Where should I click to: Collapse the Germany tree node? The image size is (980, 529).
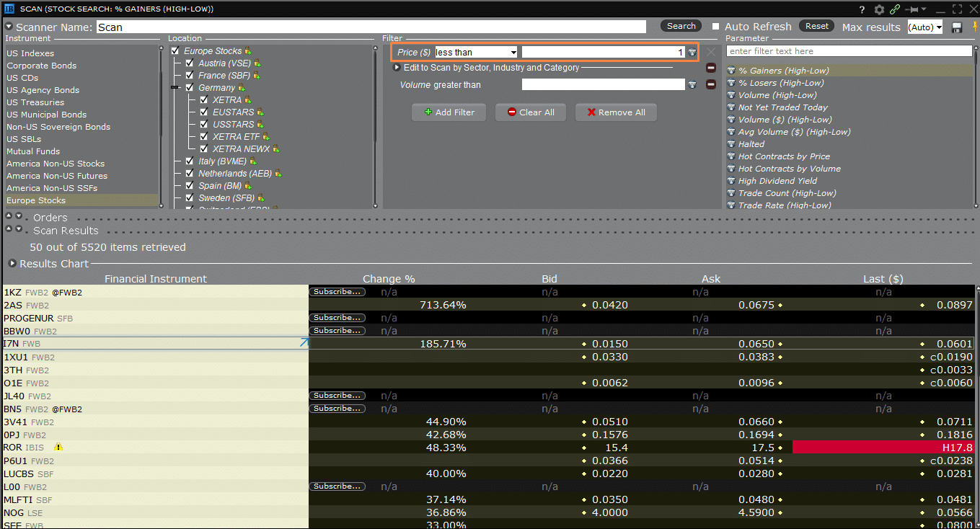(175, 87)
